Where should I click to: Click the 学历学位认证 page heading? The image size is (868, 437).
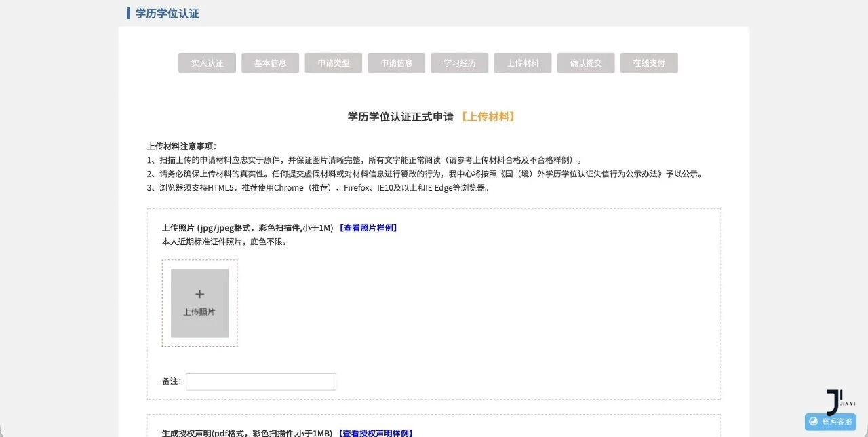coord(166,13)
